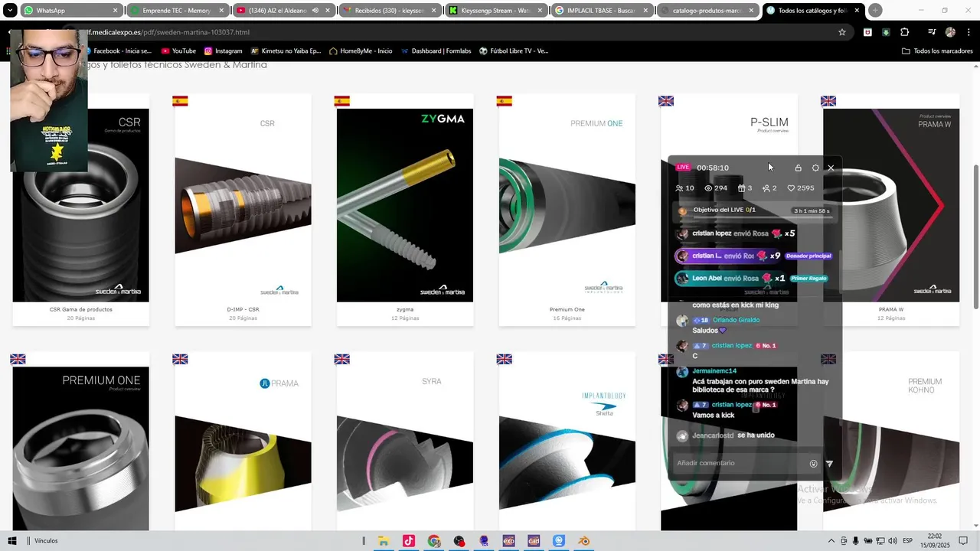Open the media controls icon in toolbar

point(932,32)
